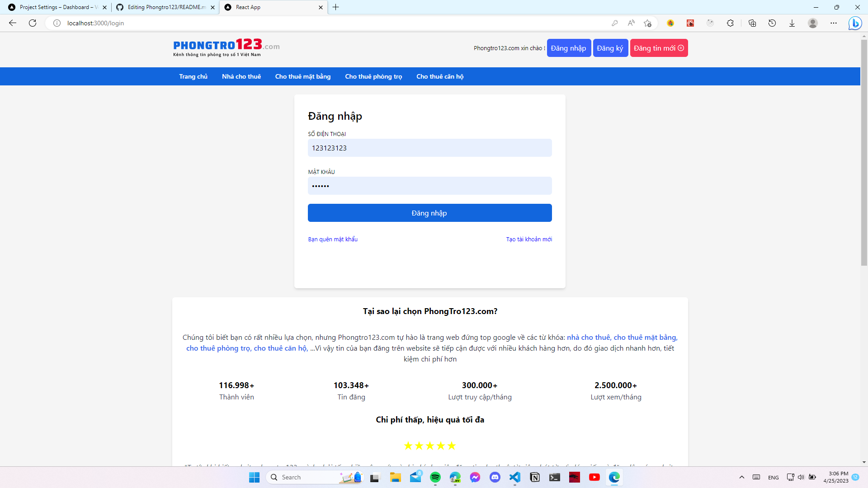Open Cho thuê căn hộ menu item
The width and height of the screenshot is (868, 488).
click(440, 76)
